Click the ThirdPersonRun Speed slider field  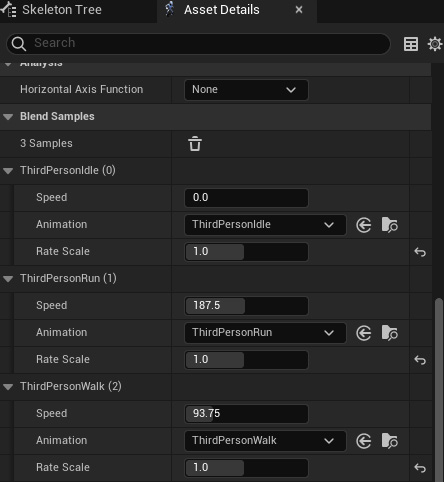click(246, 306)
